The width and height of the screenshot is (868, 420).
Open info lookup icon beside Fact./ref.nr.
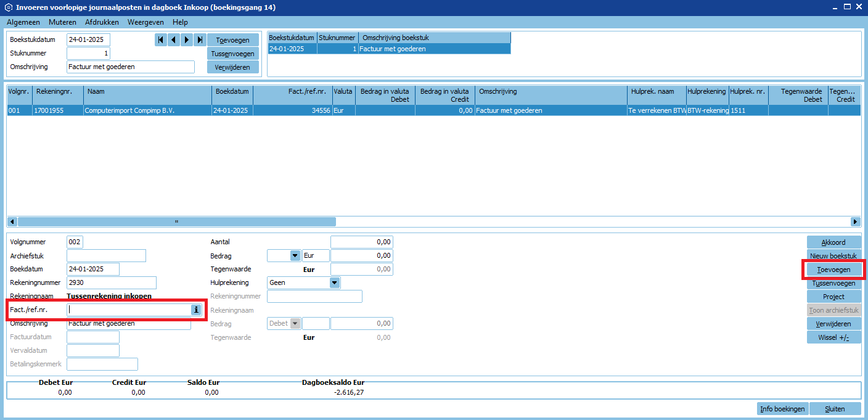pyautogui.click(x=196, y=310)
